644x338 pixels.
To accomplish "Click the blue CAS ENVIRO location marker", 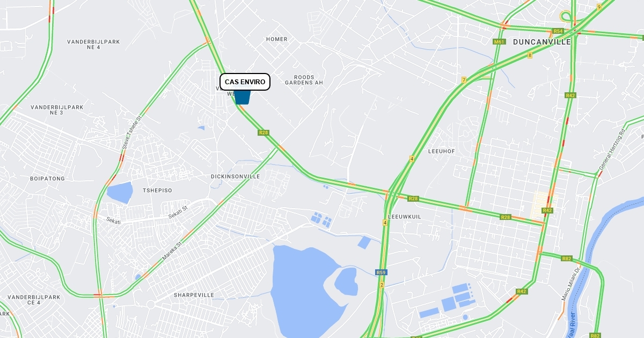I will tap(243, 97).
